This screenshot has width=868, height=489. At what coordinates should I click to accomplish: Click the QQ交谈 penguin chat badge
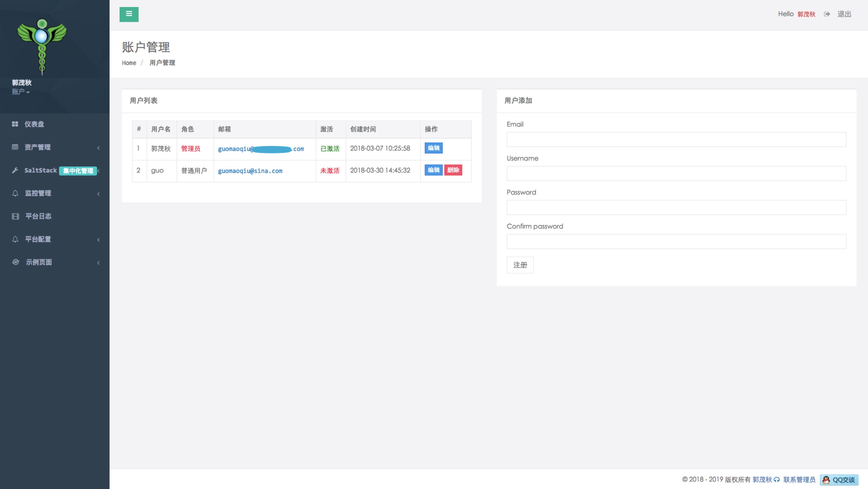839,479
